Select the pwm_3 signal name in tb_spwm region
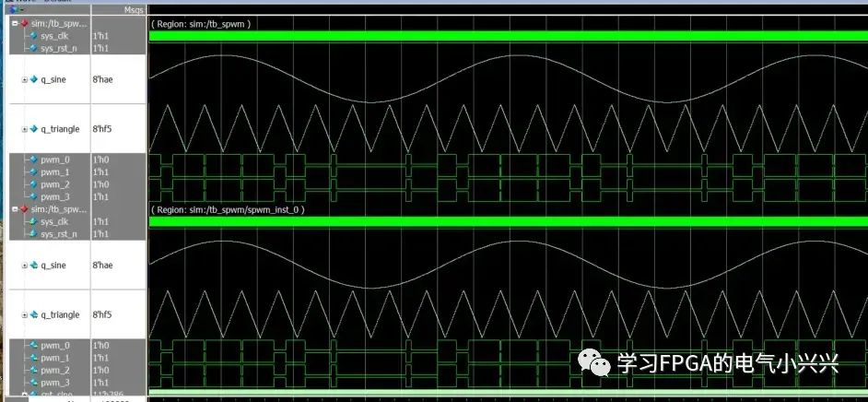 point(55,196)
